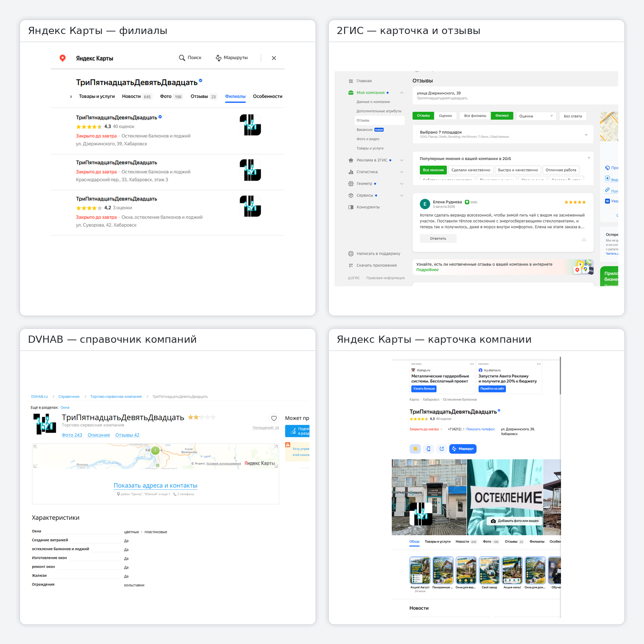
Task: Collapse the Популярные мнения panel chevron
Action: pyautogui.click(x=589, y=158)
